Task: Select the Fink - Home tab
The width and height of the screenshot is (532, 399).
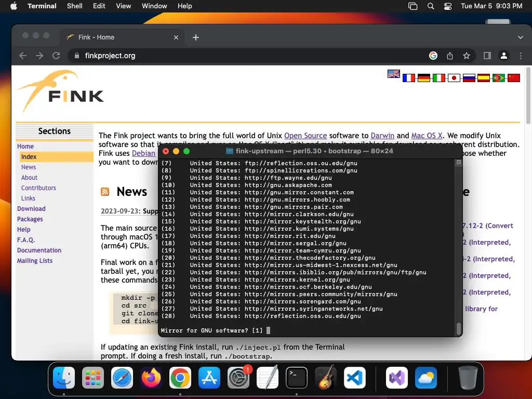Action: (x=122, y=37)
